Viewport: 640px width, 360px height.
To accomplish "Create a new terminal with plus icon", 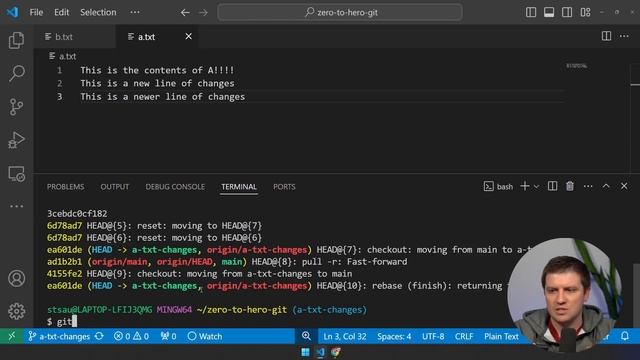I will 525,186.
